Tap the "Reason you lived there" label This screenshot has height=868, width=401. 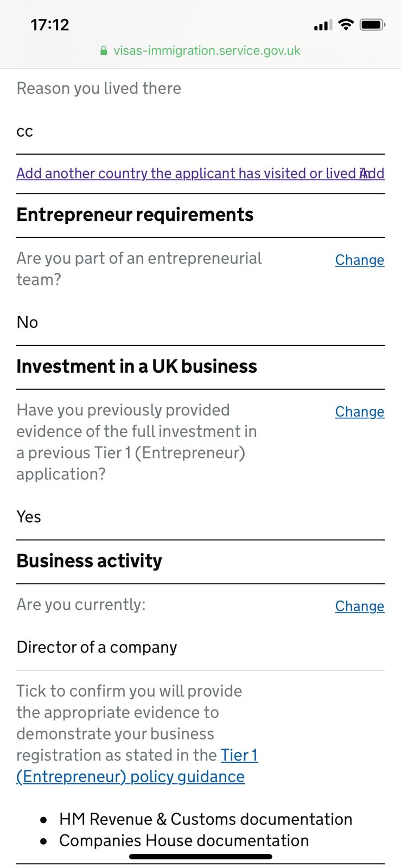[x=99, y=88]
